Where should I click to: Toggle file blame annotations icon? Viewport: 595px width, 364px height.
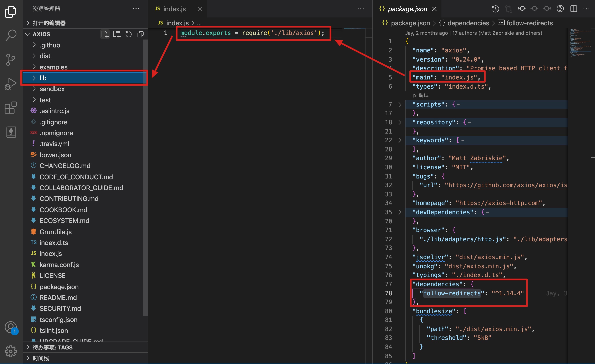[560, 9]
